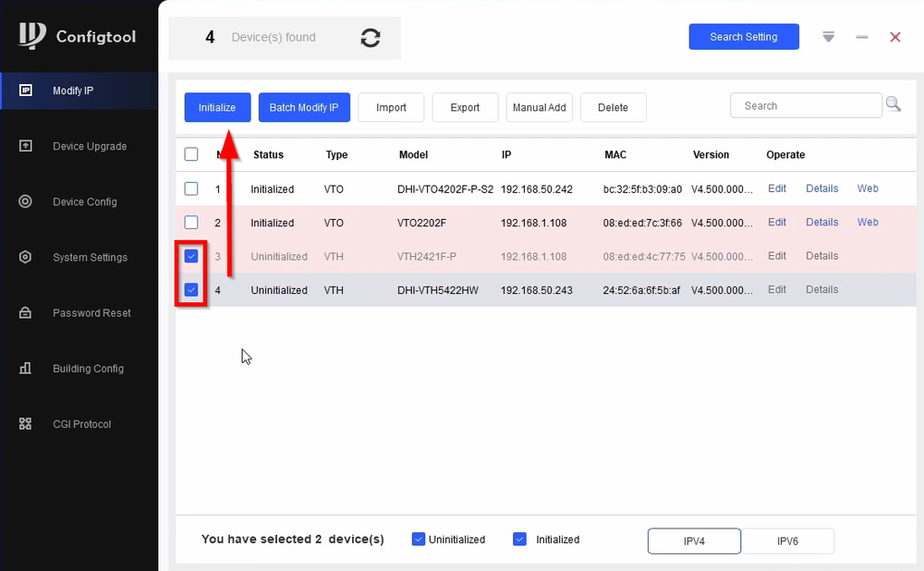The image size is (924, 571).
Task: Enable the checkbox for device 1
Action: [x=191, y=188]
